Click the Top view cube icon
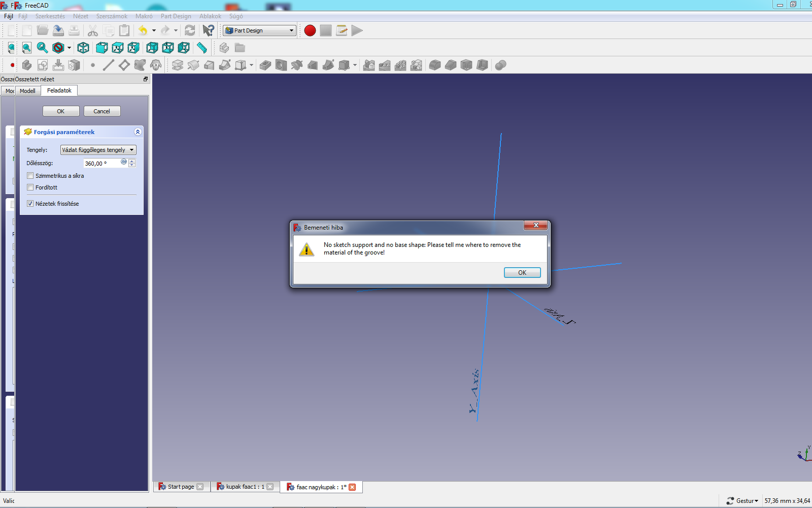 118,48
